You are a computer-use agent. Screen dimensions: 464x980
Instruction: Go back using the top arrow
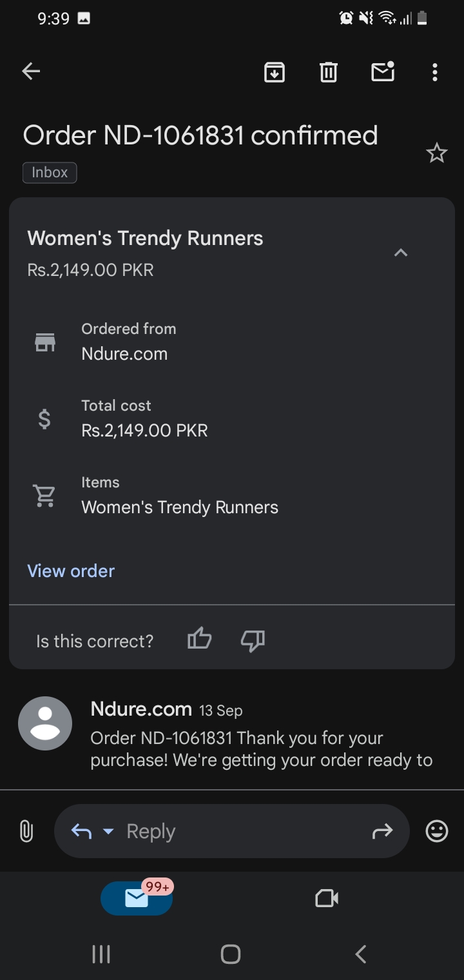coord(31,72)
